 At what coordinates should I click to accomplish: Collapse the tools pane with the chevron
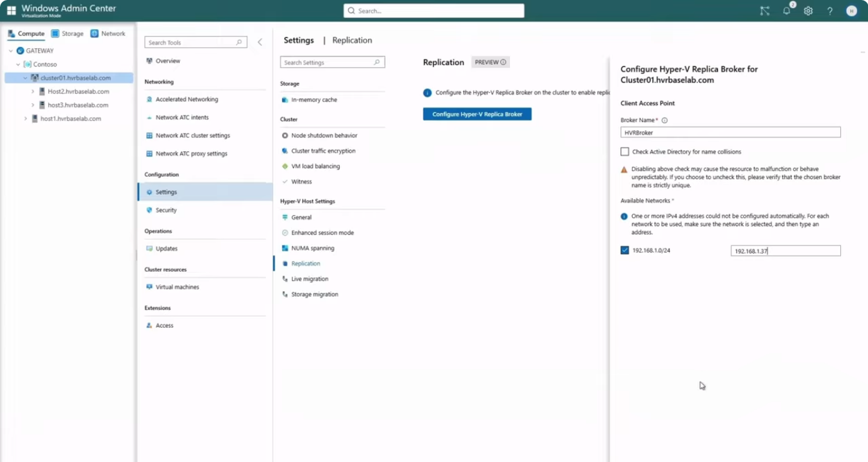pyautogui.click(x=259, y=41)
